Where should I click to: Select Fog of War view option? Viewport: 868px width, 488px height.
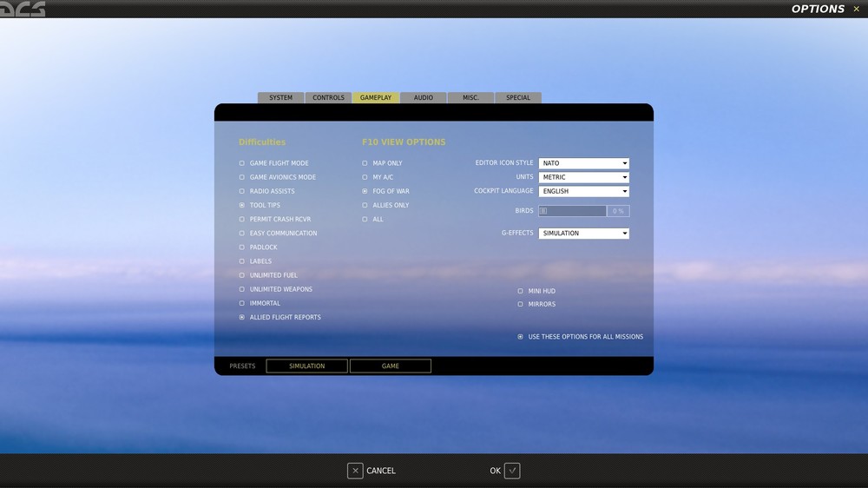point(365,191)
